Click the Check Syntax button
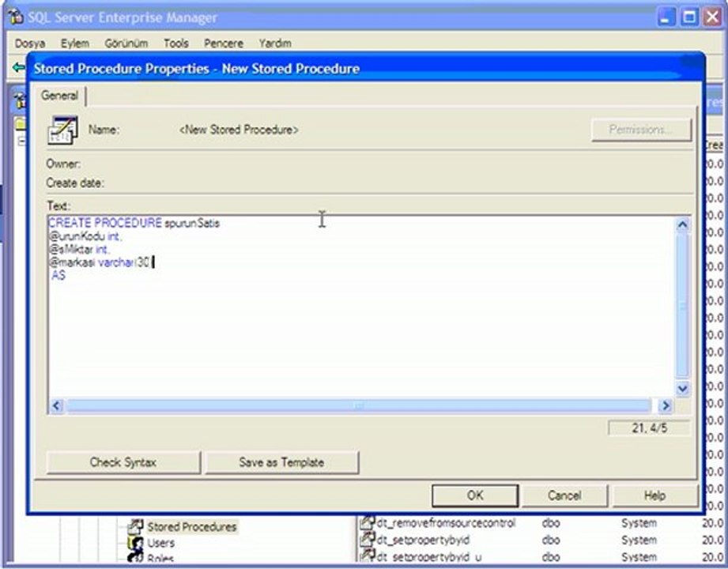Image resolution: width=728 pixels, height=569 pixels. pyautogui.click(x=123, y=462)
